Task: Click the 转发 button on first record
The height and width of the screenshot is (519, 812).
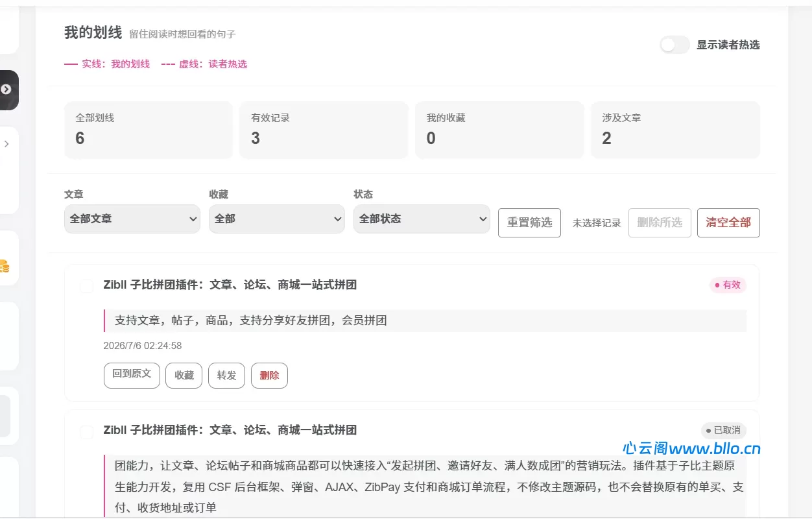Action: [226, 375]
